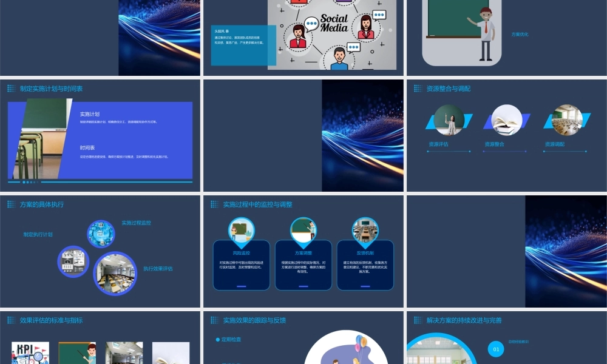Click the 方案调整 card
The image size is (607, 364).
click(303, 265)
